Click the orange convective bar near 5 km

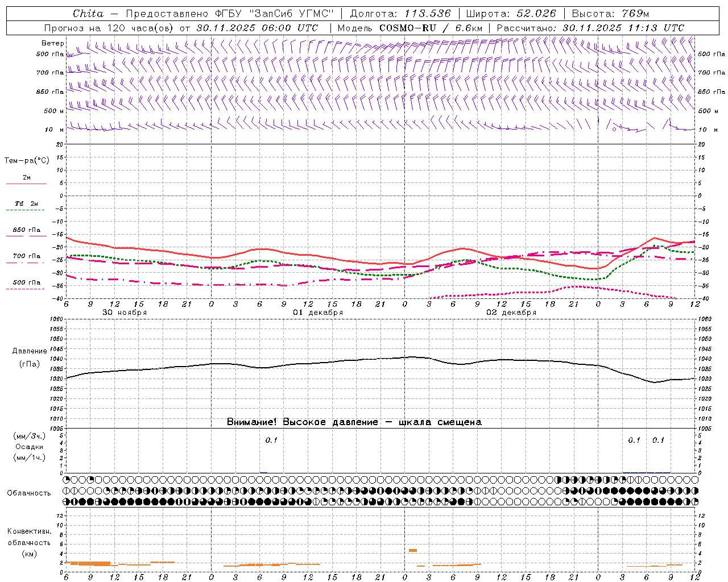click(x=413, y=550)
